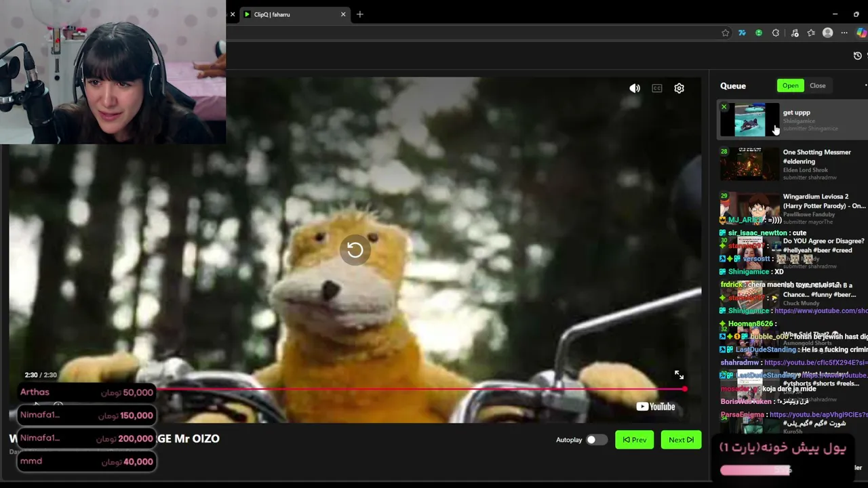
Task: Set the queue to Open
Action: (x=791, y=85)
